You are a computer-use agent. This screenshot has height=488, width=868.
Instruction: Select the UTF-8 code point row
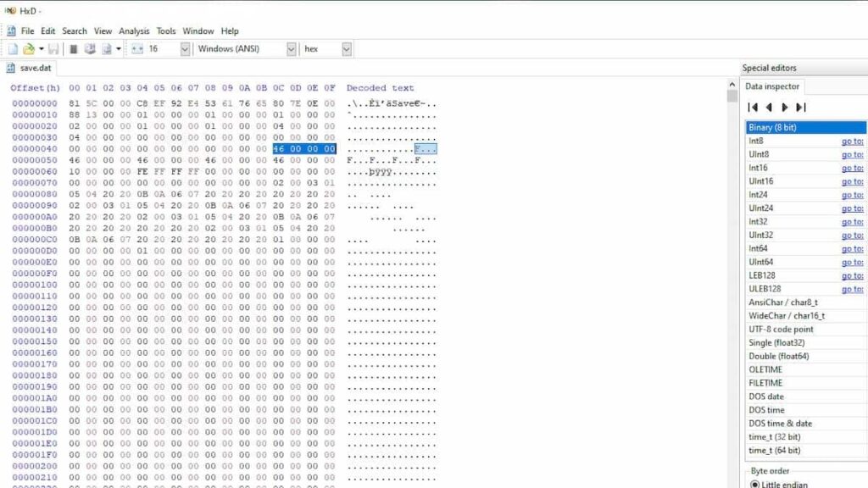[806, 330]
